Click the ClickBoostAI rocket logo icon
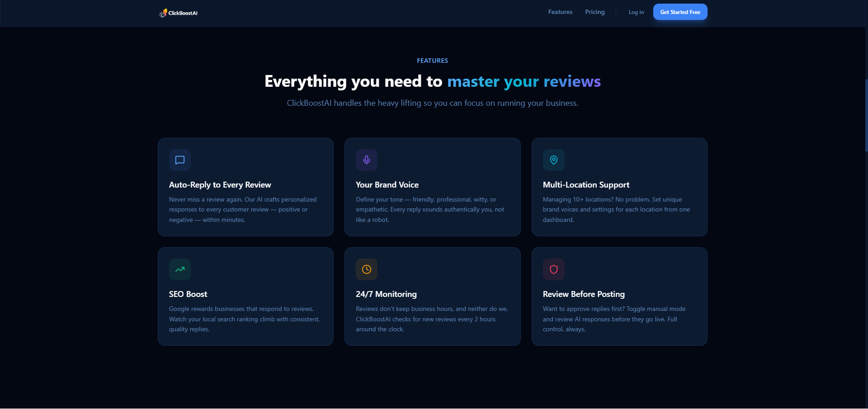This screenshot has width=868, height=409. click(163, 13)
